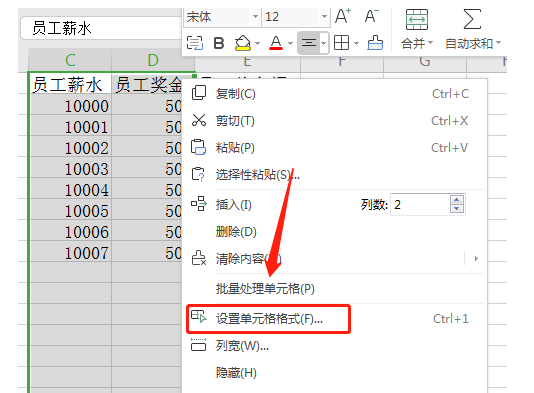Screen dimensions: 534x393
Task: Expand the 自动求和 dropdown arrow
Action: (499, 43)
